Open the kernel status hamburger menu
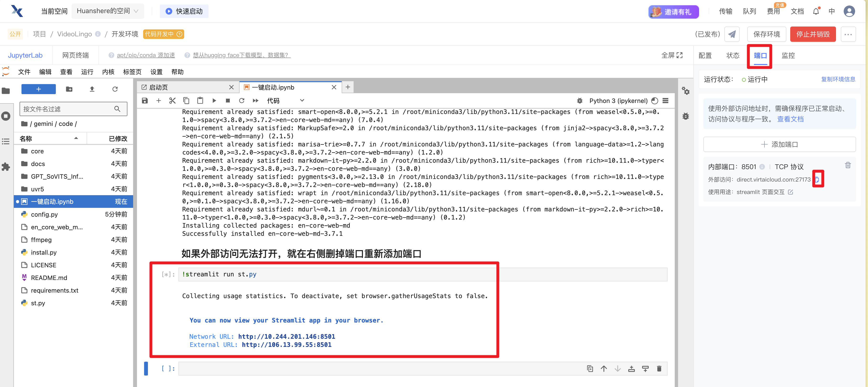The image size is (868, 387). click(665, 101)
